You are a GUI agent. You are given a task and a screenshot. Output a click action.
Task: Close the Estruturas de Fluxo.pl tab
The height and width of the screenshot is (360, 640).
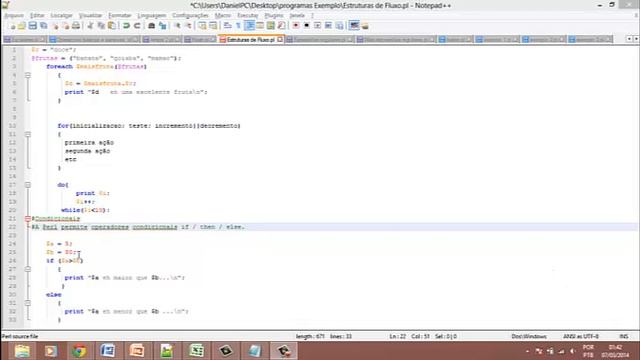280,40
